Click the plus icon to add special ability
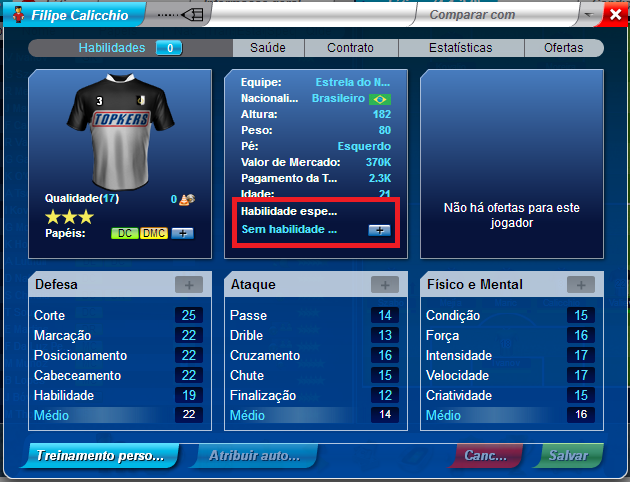Image resolution: width=630 pixels, height=482 pixels. coord(379,230)
